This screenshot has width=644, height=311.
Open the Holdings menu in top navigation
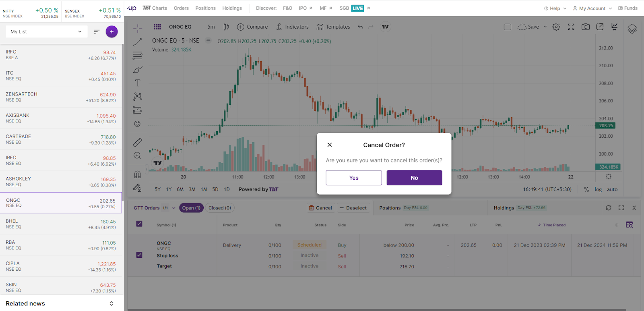(232, 8)
